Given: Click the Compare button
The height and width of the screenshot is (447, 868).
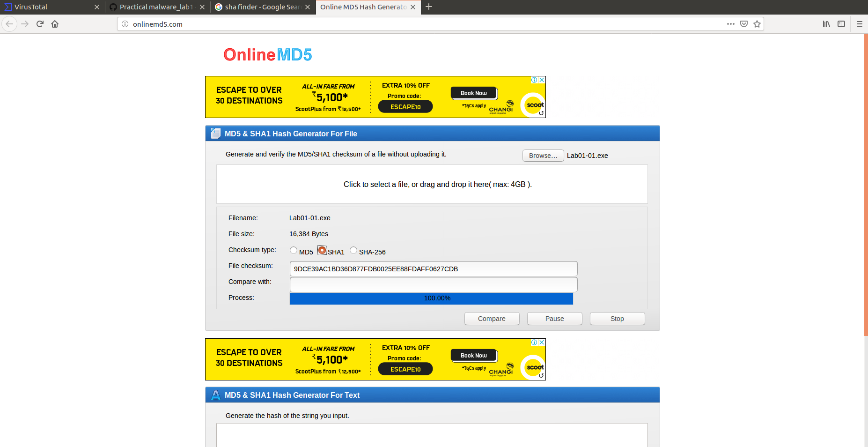Looking at the screenshot, I should (492, 318).
